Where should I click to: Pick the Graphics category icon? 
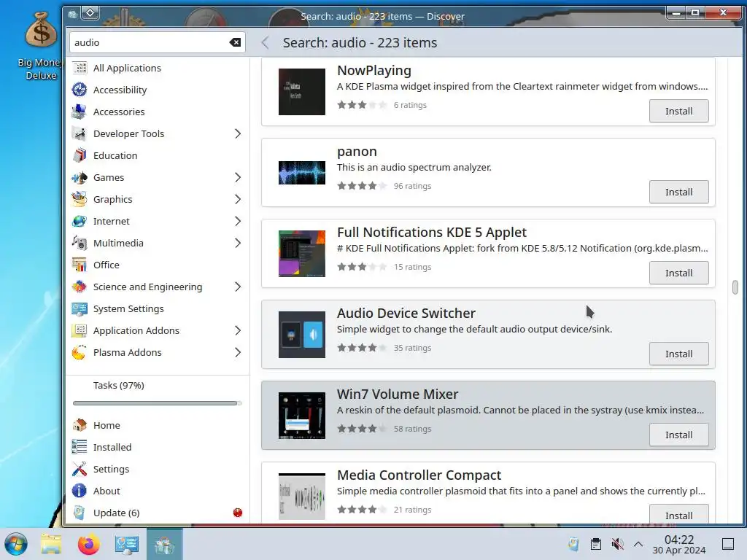pyautogui.click(x=80, y=200)
